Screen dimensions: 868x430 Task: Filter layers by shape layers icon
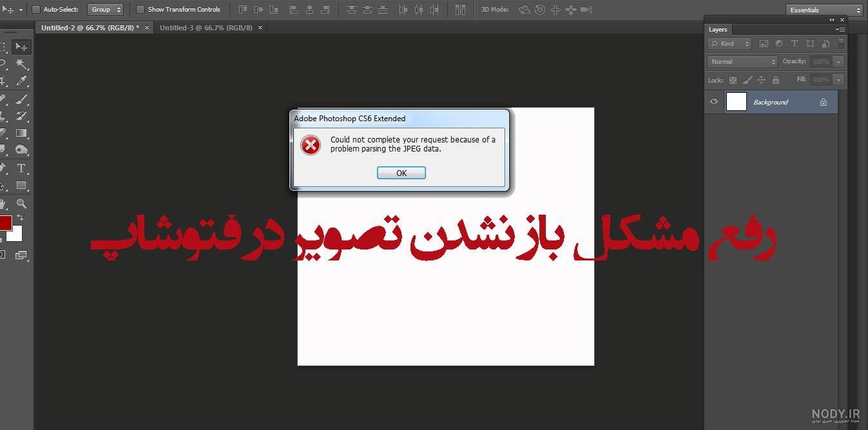[810, 44]
